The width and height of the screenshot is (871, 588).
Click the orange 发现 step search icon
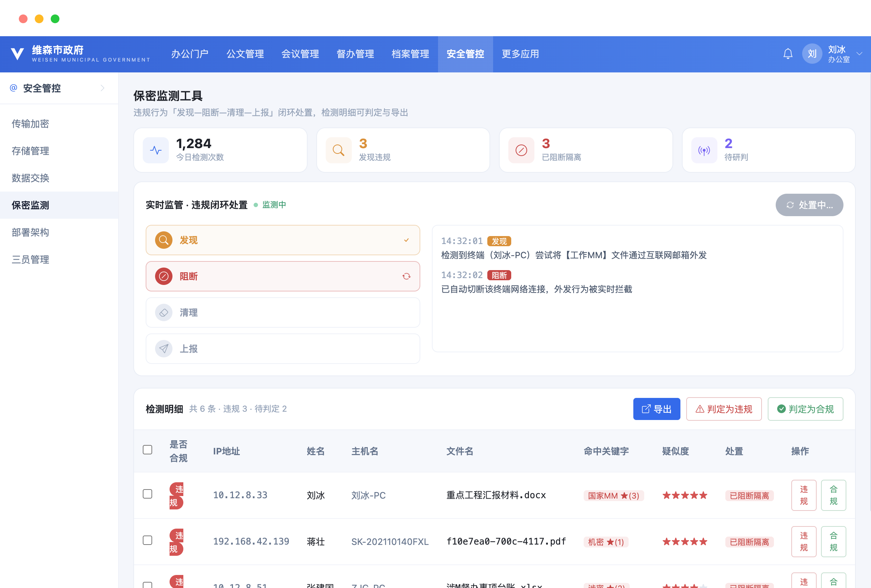pyautogui.click(x=164, y=240)
